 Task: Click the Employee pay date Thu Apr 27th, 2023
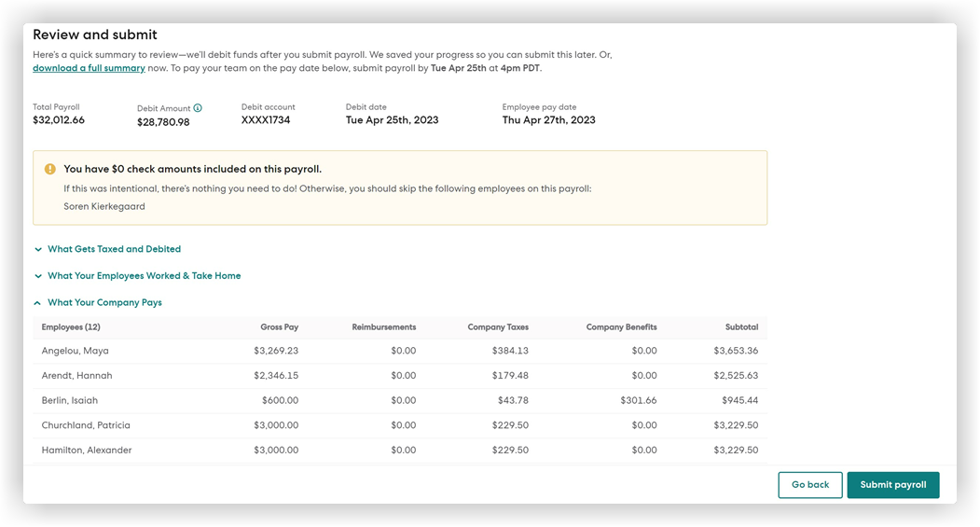[549, 120]
